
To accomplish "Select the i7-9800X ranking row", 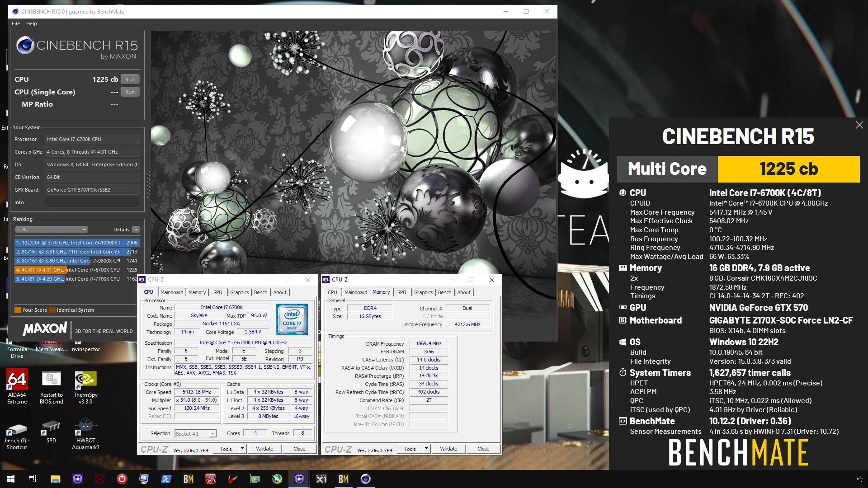I will click(x=76, y=261).
